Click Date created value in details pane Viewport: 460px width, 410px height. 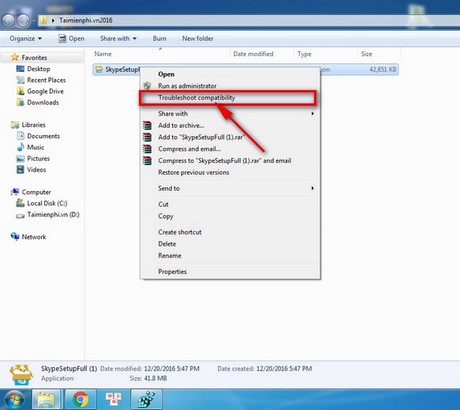284,369
